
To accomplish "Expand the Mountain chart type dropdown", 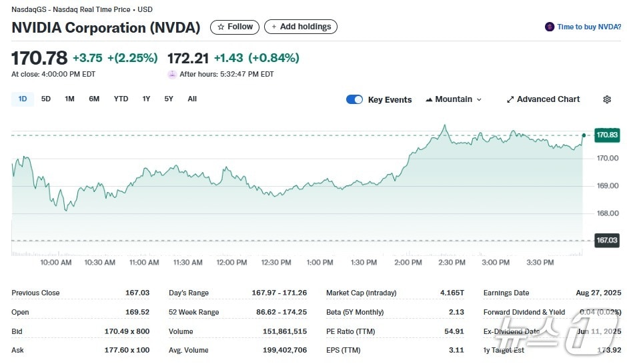I will tap(478, 99).
